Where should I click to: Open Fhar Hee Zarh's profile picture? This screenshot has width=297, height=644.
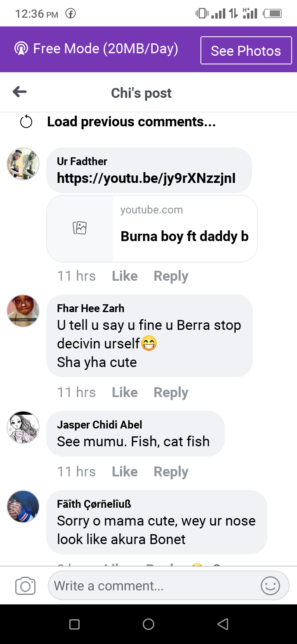coord(23,310)
